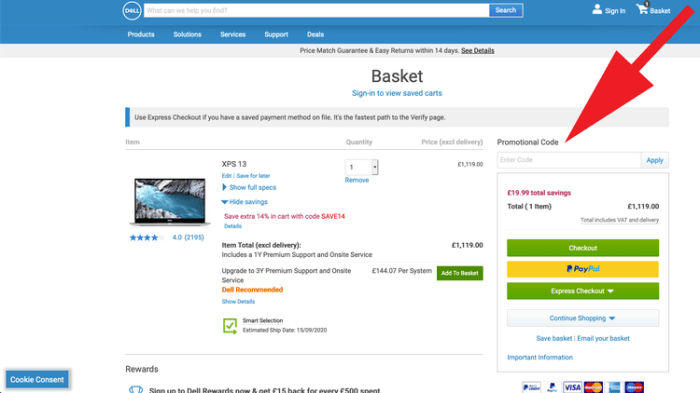Open the Services menu
700x393 pixels.
click(233, 34)
